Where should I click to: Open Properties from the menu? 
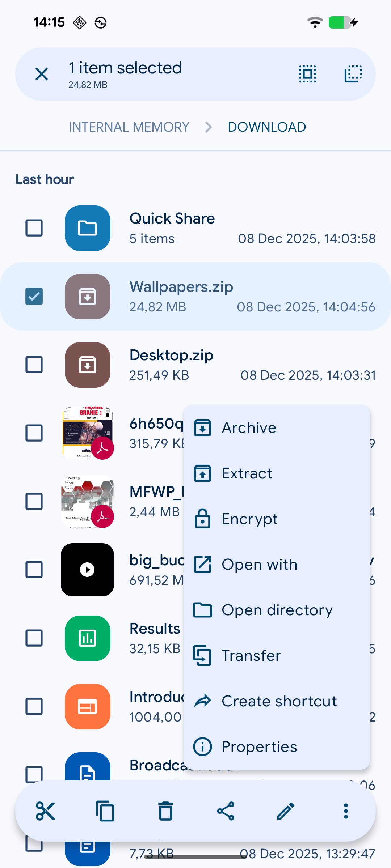coord(277,747)
